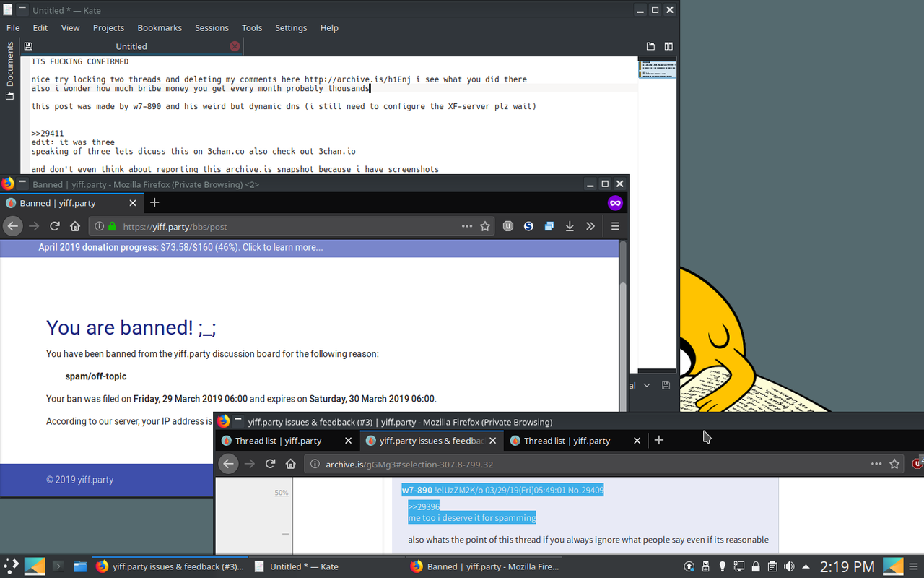This screenshot has height=578, width=924.
Task: Open the terminal from the taskbar
Action: pyautogui.click(x=58, y=566)
